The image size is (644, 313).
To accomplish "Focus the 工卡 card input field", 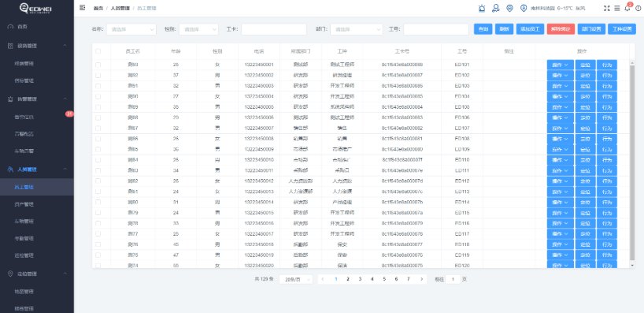I will 274,29.
